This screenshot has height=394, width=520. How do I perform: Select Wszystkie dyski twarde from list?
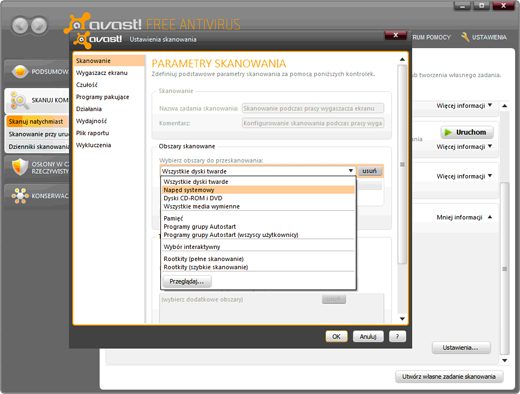(x=258, y=182)
